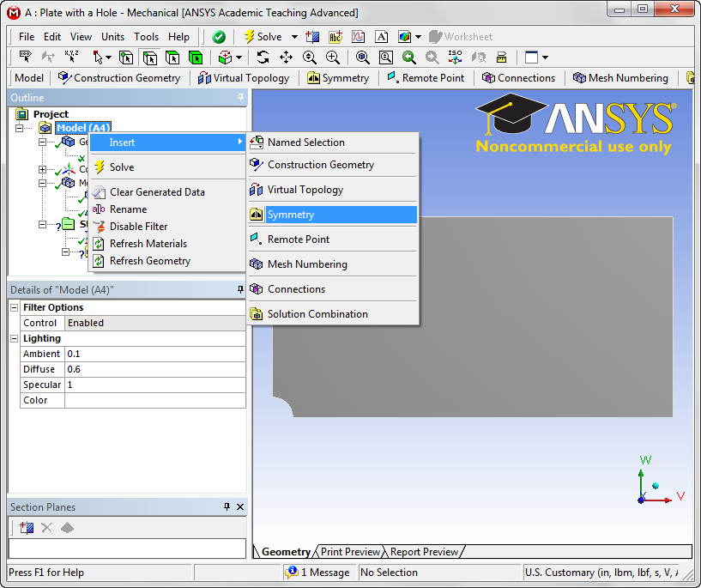The height and width of the screenshot is (588, 701).
Task: Collapse the Model (A4) tree node
Action: click(x=19, y=129)
